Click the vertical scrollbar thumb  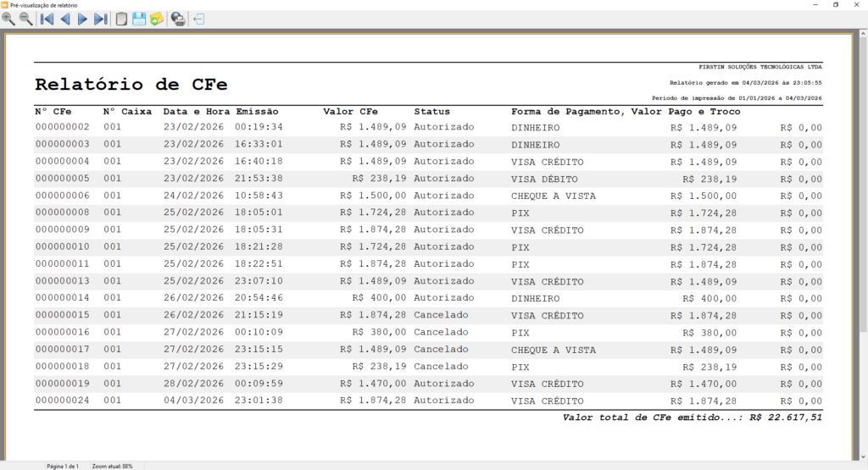tap(863, 185)
